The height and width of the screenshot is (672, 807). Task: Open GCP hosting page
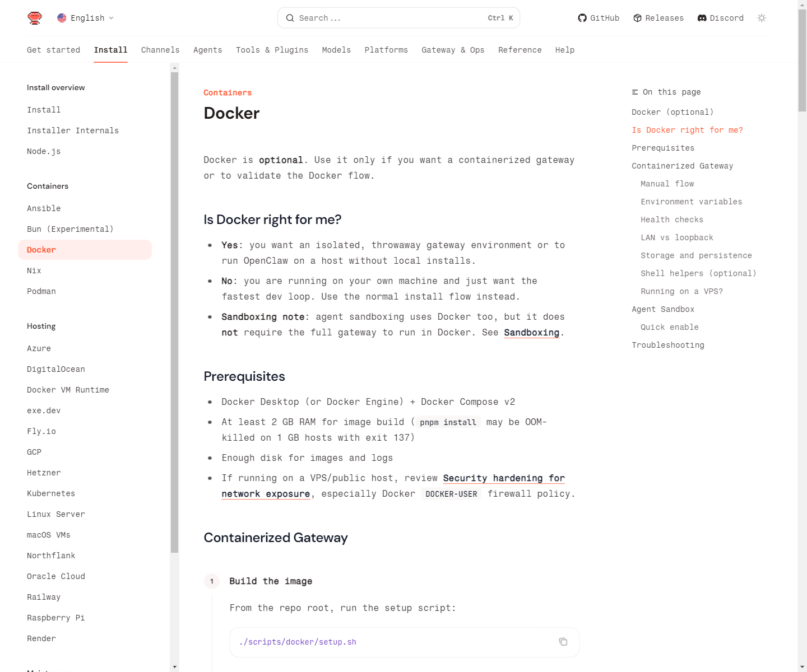85,452
